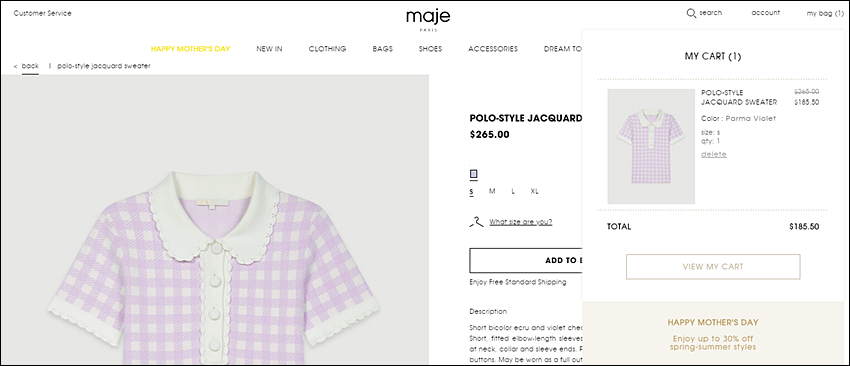Pick size L option

pos(513,191)
